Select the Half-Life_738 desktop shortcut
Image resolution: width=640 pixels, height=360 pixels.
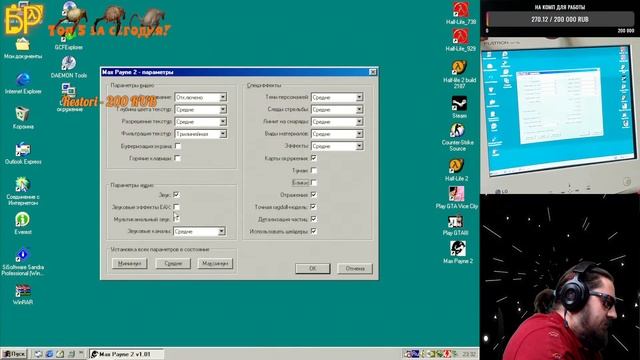point(460,13)
